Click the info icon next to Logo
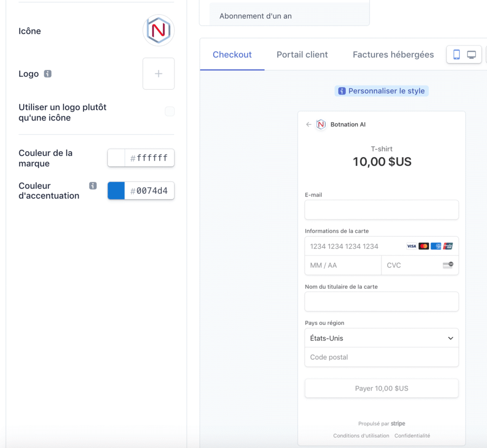This screenshot has height=448, width=487. tap(48, 74)
